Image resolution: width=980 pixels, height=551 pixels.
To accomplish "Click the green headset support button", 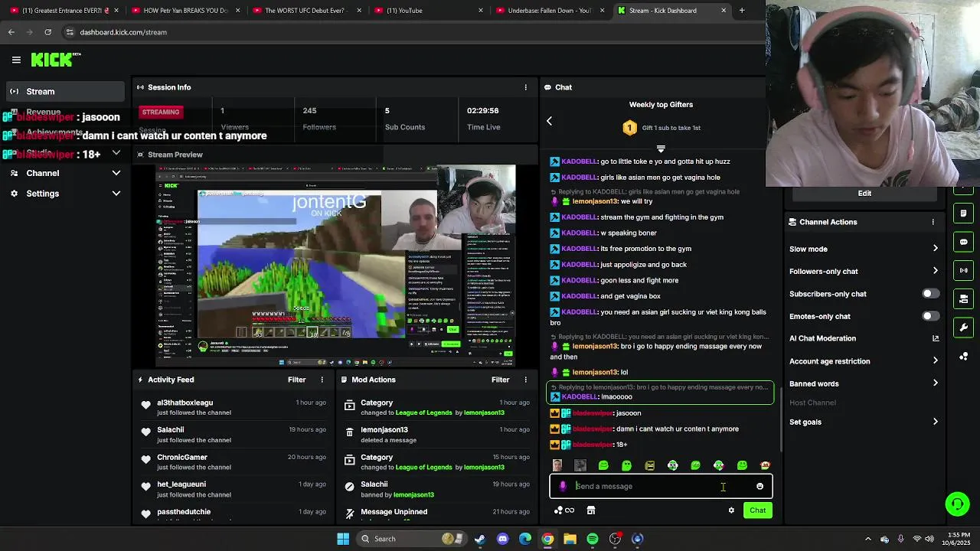I will pos(957,504).
